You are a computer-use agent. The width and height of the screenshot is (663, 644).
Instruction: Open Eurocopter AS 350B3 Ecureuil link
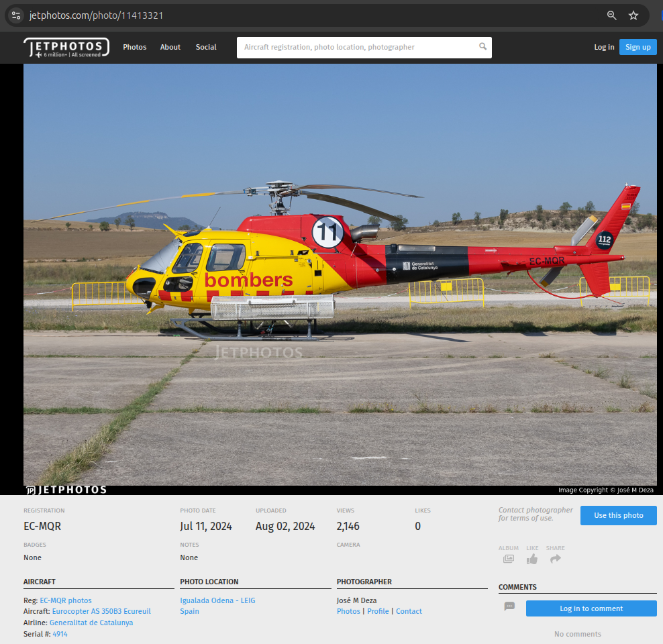[101, 611]
